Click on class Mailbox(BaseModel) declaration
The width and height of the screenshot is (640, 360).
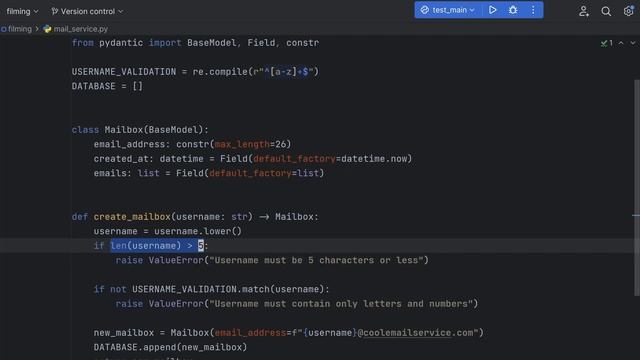tap(140, 130)
